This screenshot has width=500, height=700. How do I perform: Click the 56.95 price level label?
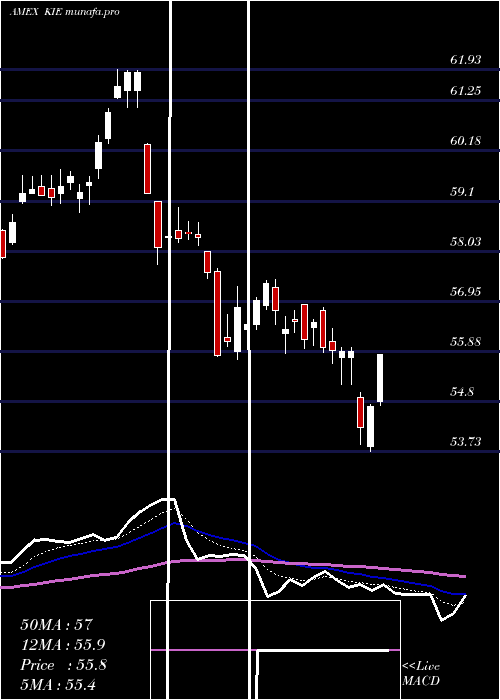coord(466,292)
